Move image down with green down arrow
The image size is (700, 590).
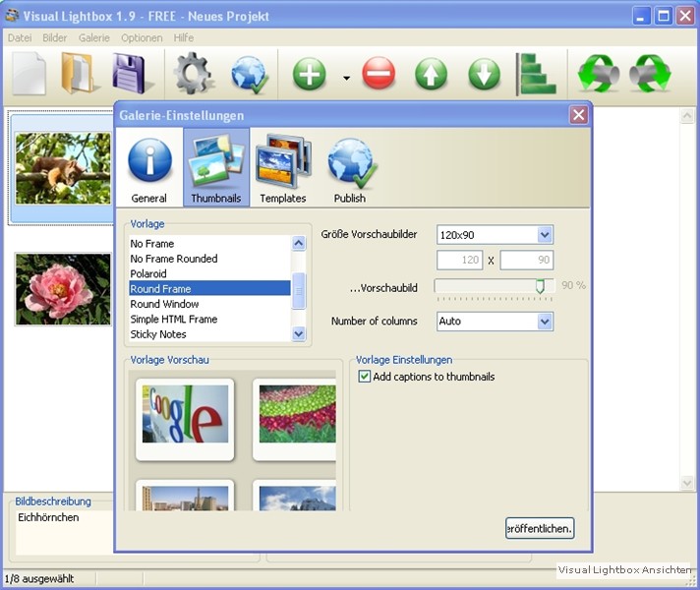(484, 74)
